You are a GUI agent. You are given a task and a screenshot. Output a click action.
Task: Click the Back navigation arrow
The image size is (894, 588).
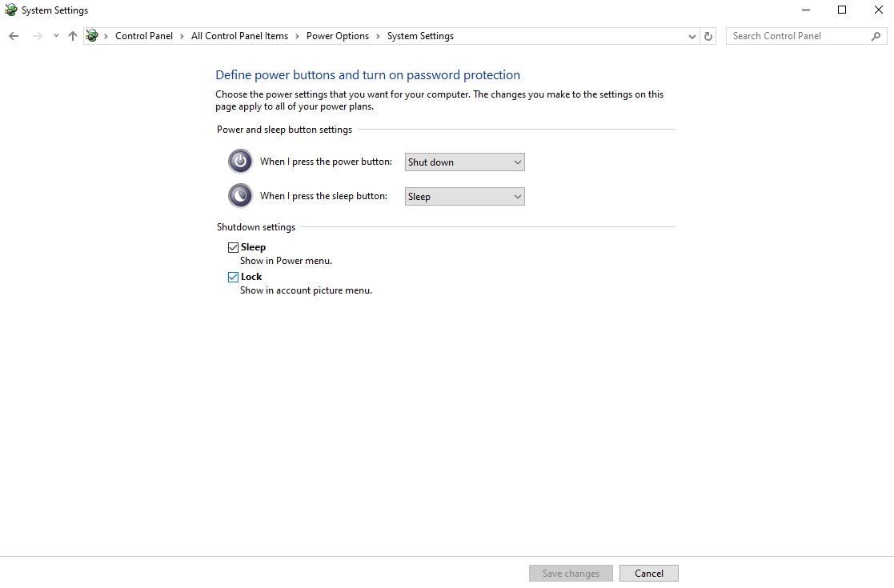[14, 36]
